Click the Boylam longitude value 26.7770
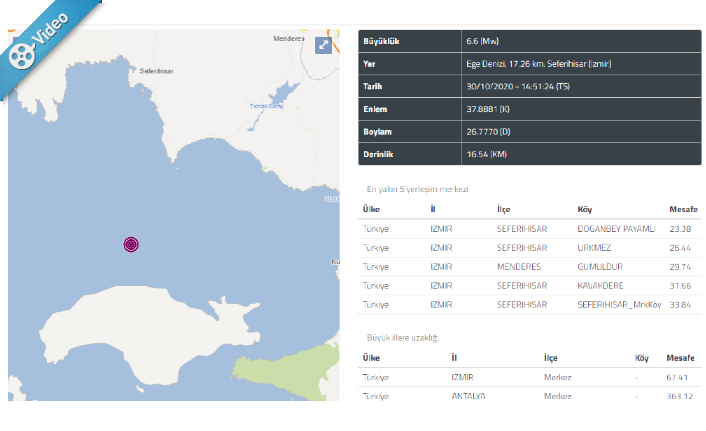This screenshot has width=706, height=431. (488, 131)
